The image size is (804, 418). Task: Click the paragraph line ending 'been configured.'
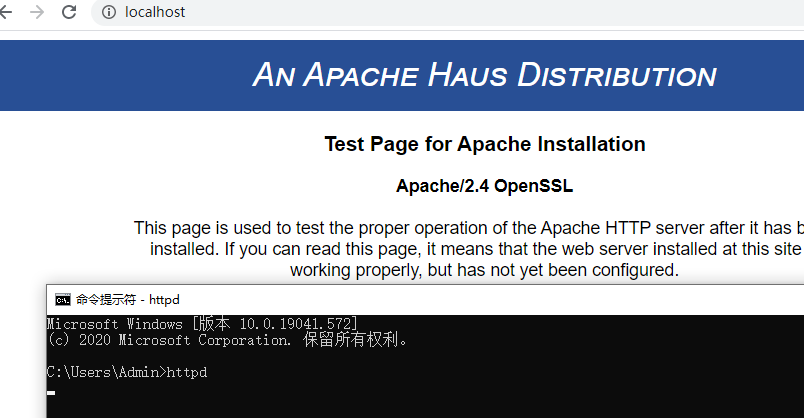pos(484,270)
